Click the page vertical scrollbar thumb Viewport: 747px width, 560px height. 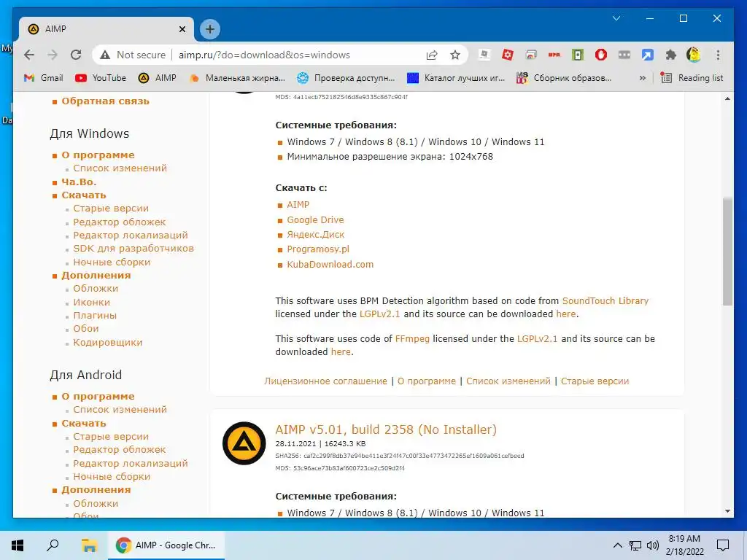click(727, 251)
